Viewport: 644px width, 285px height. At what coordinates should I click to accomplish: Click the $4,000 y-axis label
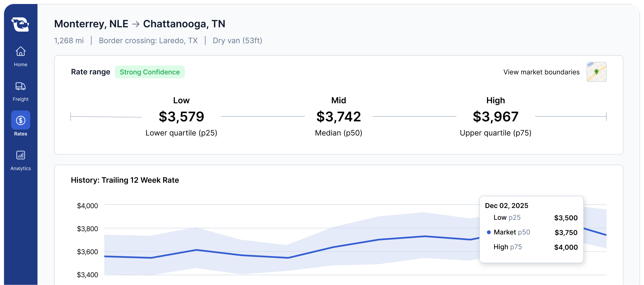point(87,206)
